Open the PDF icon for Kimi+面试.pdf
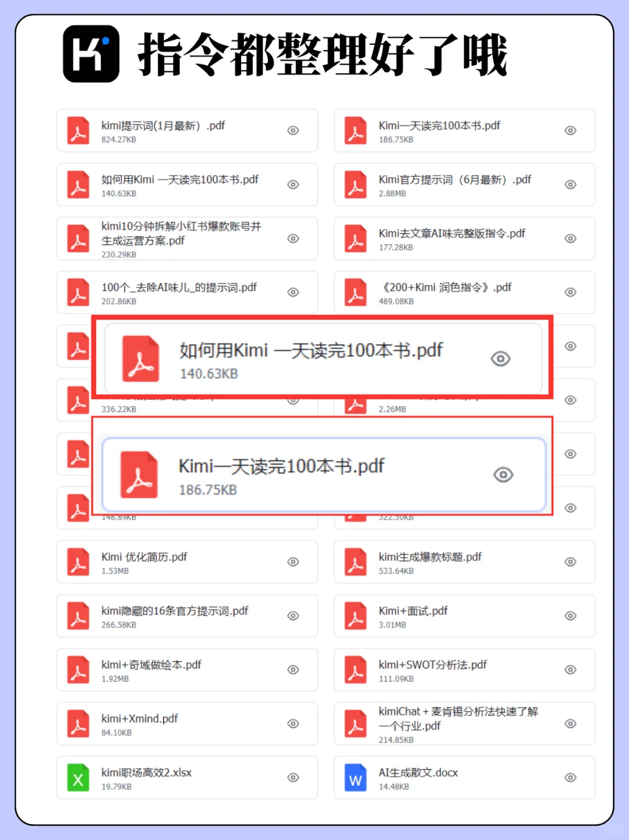The height and width of the screenshot is (840, 629). click(x=355, y=616)
